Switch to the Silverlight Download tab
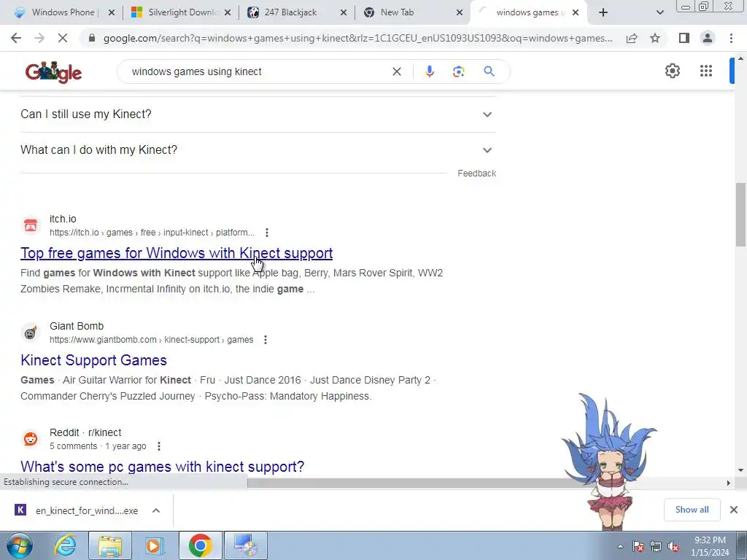 [182, 12]
